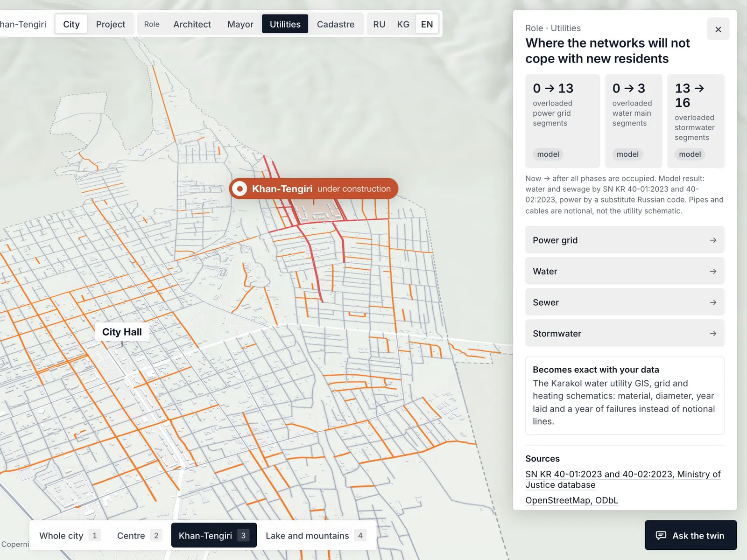Click Khan-Tengiri under construction label

point(314,189)
